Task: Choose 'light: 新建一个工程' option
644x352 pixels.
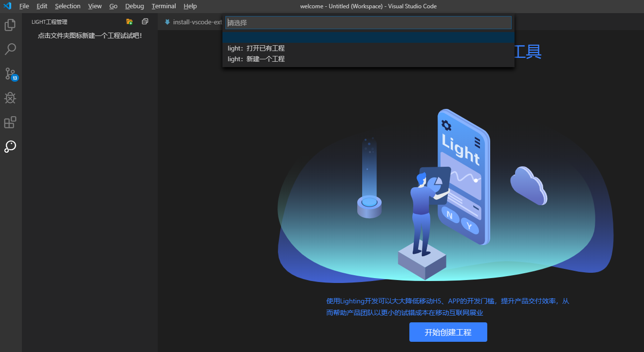Action: coord(368,59)
